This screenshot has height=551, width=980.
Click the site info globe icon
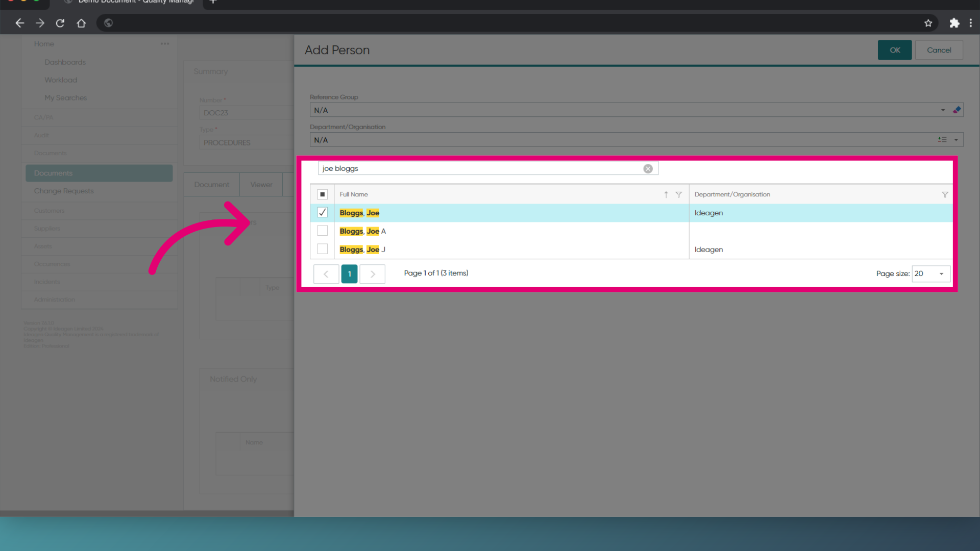coord(108,23)
